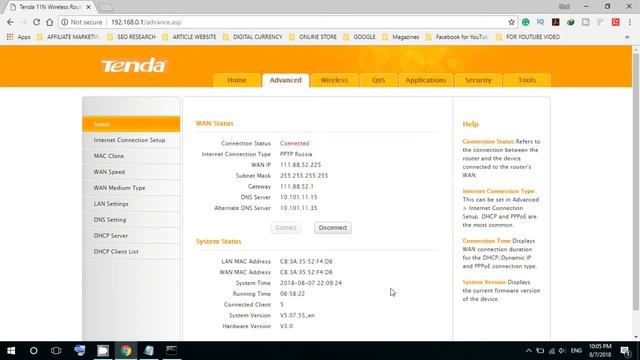Show hidden bookmarks with the chevron
Image resolution: width=640 pixels, height=360 pixels.
click(627, 37)
